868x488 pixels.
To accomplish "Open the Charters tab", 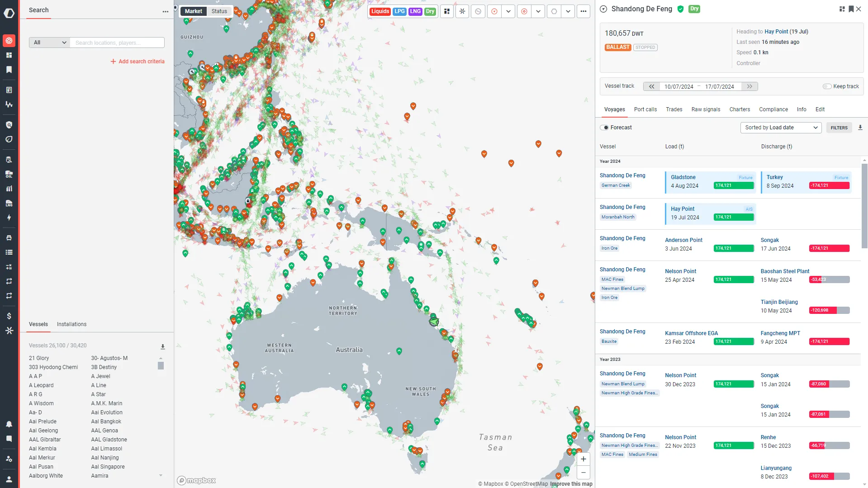I will 740,109.
